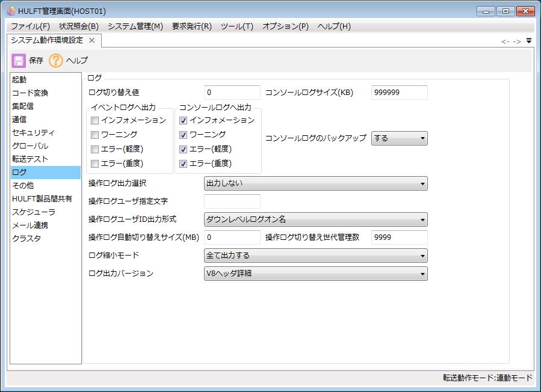Close the システム動作環境設定 tab
Image resolution: width=541 pixels, height=392 pixels.
pyautogui.click(x=91, y=40)
